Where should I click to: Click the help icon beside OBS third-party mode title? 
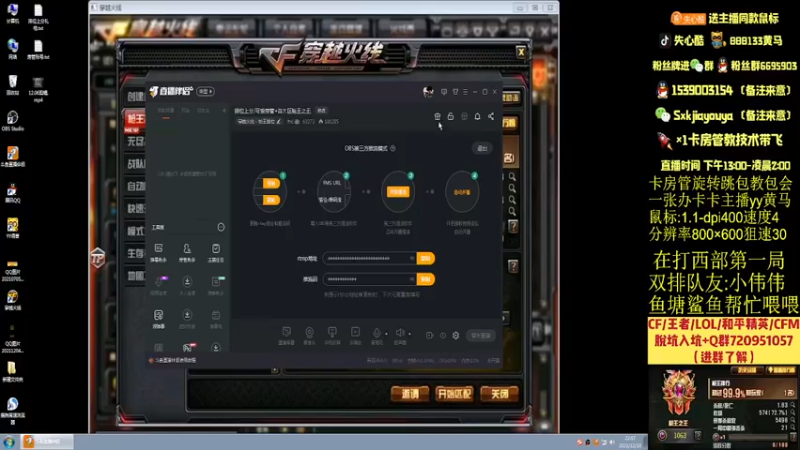(393, 148)
